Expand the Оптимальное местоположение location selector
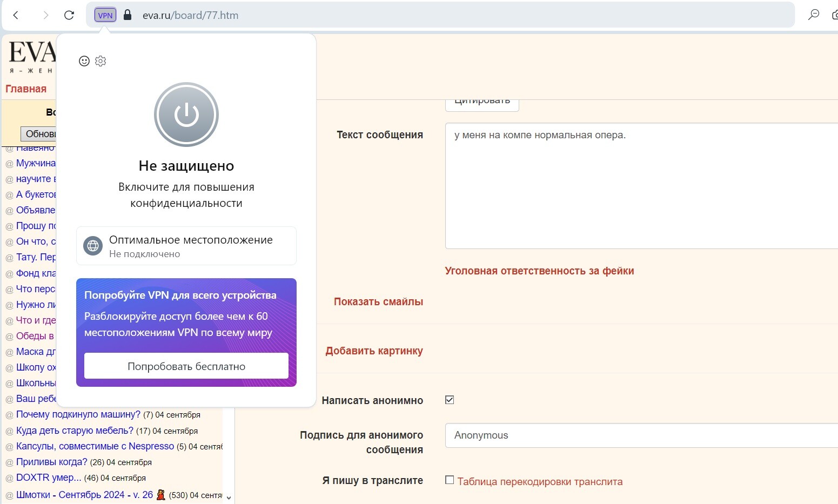The height and width of the screenshot is (504, 838). (x=191, y=246)
